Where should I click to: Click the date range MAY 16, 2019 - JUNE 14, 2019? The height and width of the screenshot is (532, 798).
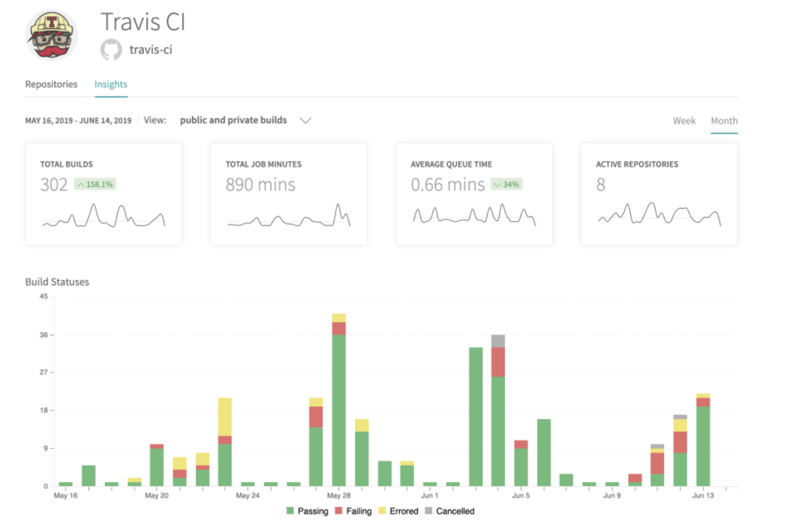(78, 121)
